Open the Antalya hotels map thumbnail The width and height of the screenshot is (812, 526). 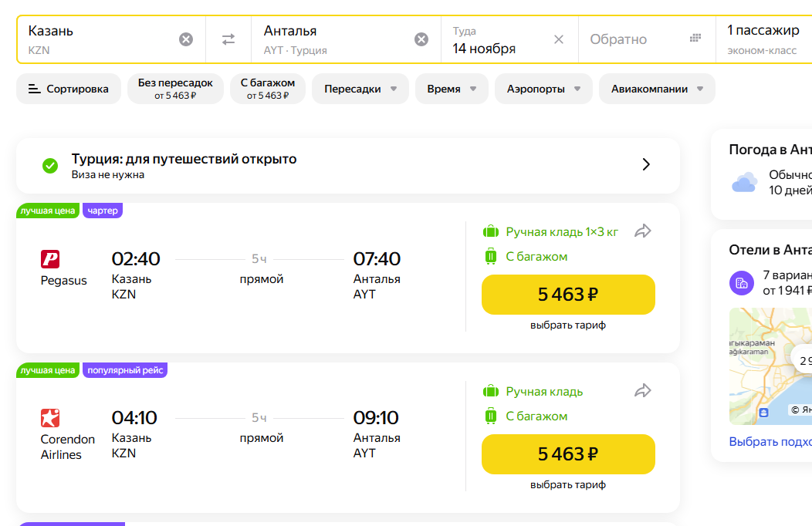coord(770,366)
